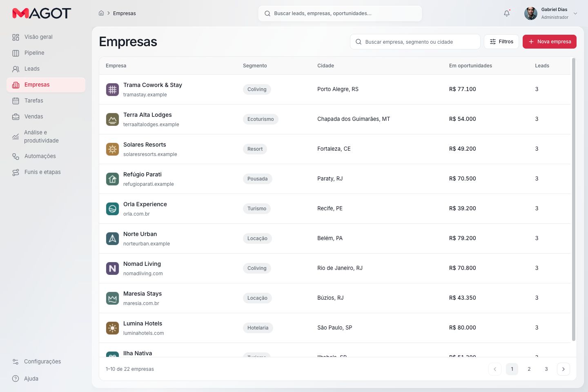Open Ajuda help page
The width and height of the screenshot is (588, 392).
click(x=46, y=379)
